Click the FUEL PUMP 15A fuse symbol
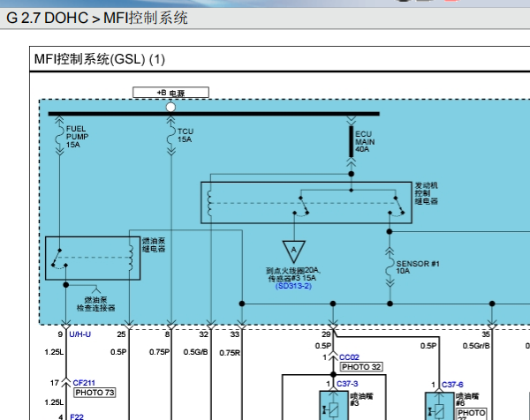The image size is (530, 420). click(59, 136)
